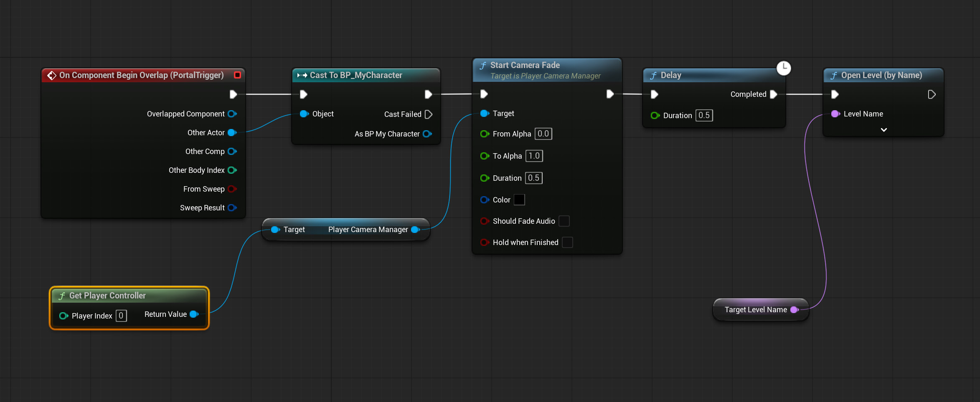The height and width of the screenshot is (402, 980).
Task: Click the Start Camera Fade exec output pin
Action: tap(610, 94)
